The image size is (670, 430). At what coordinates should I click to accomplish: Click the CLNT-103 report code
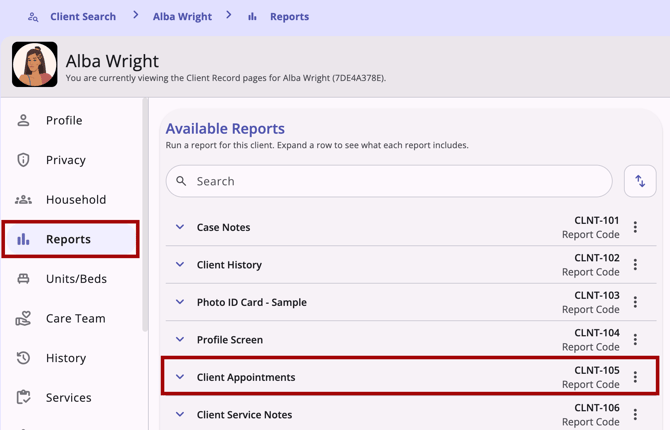pos(597,295)
